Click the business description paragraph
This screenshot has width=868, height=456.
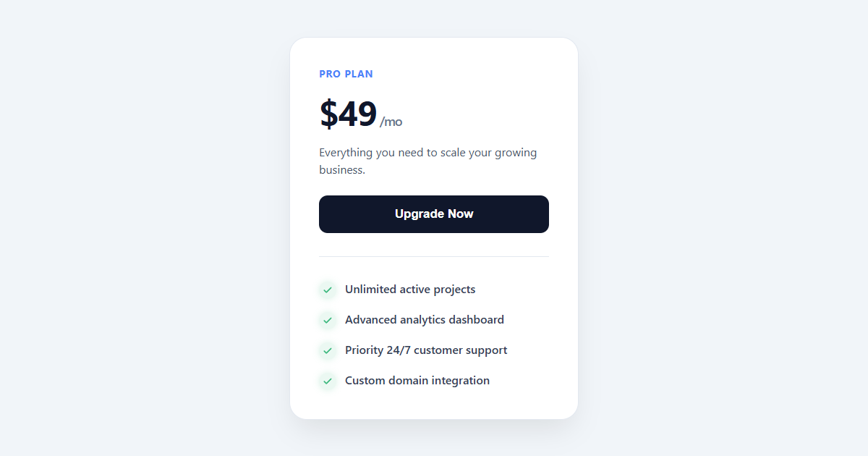pos(427,161)
